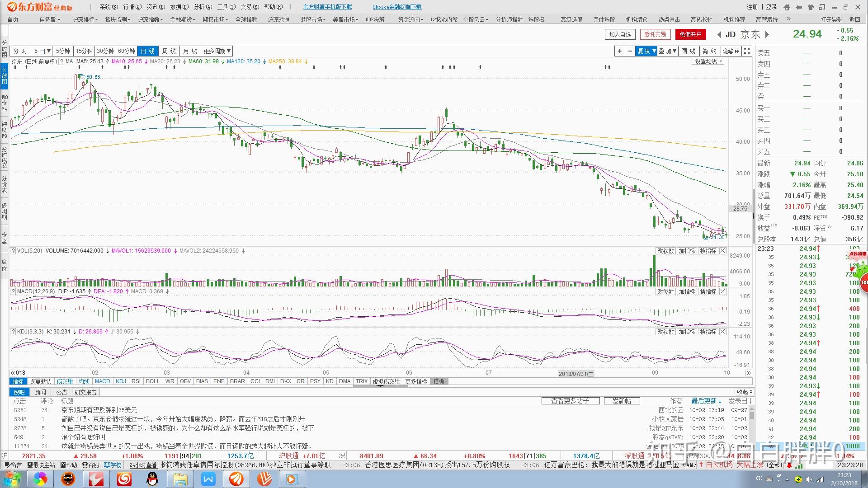
Task: Click the red 免佣开户 button
Action: point(690,34)
